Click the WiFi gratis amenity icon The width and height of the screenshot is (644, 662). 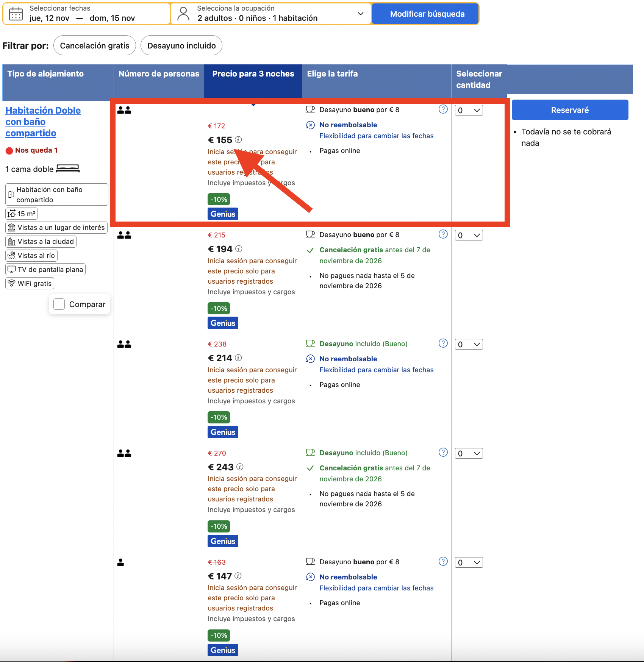(12, 283)
